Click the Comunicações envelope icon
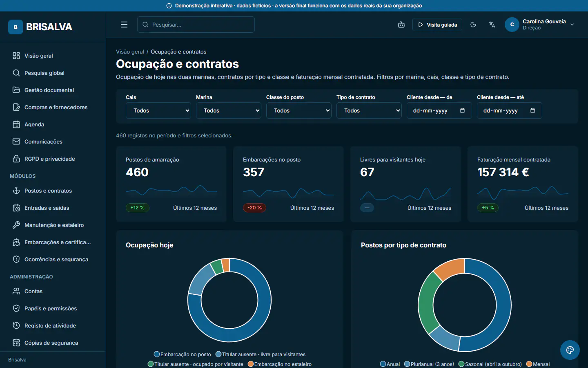 click(x=16, y=141)
